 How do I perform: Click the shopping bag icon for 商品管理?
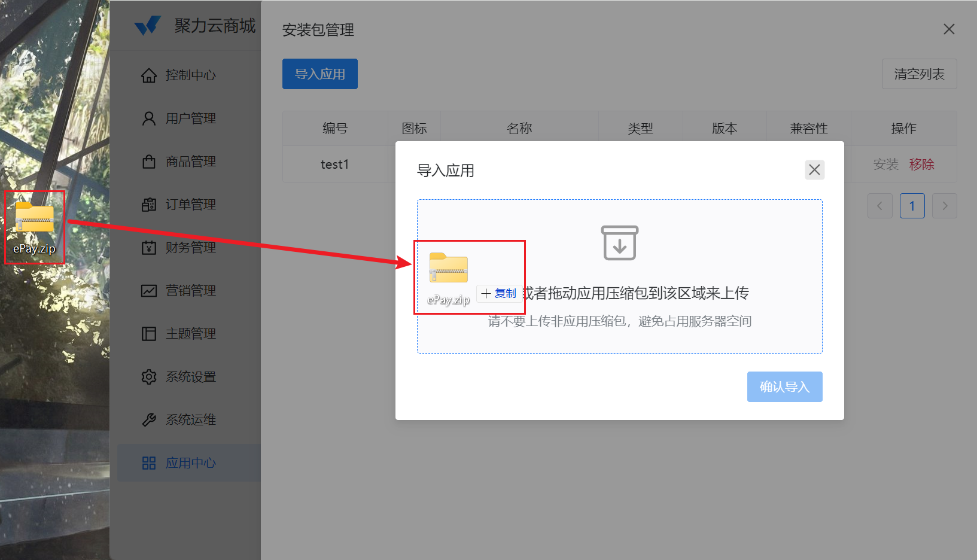pos(149,162)
